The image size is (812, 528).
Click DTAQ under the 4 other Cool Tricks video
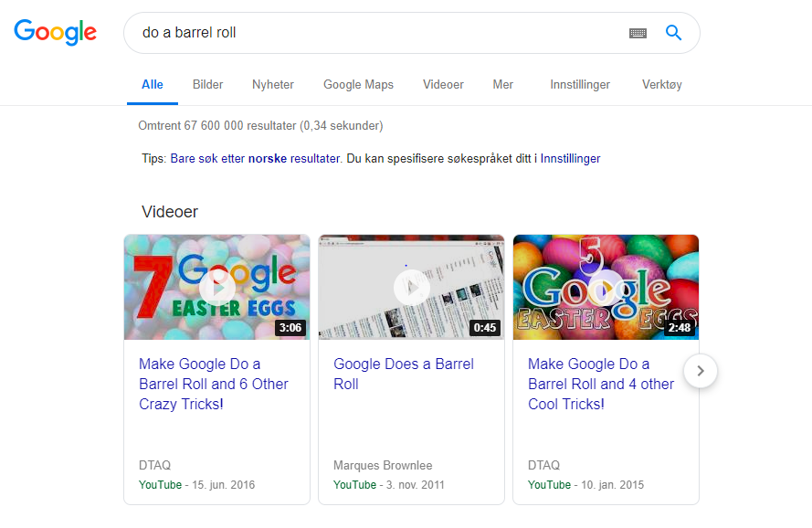coord(543,465)
